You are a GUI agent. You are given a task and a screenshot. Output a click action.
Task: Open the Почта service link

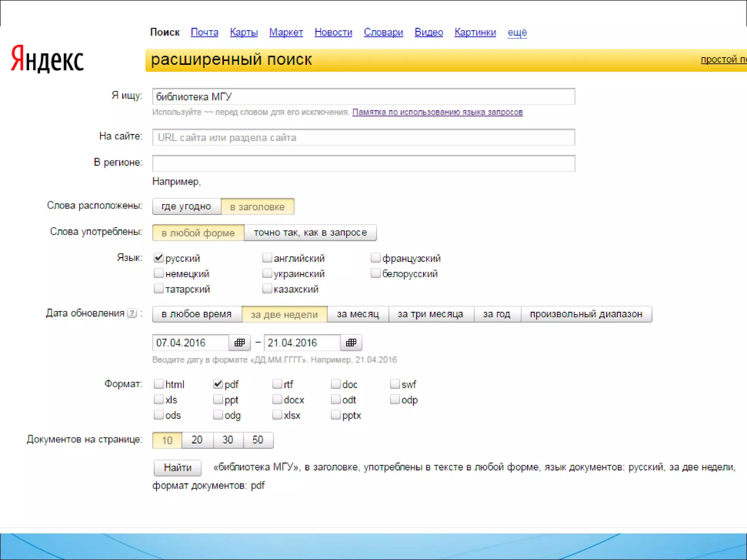pos(204,32)
